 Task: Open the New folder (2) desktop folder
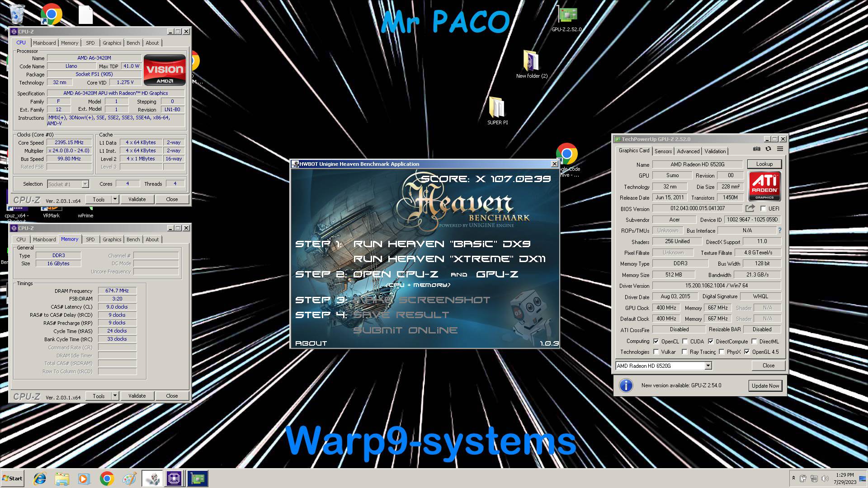(532, 64)
